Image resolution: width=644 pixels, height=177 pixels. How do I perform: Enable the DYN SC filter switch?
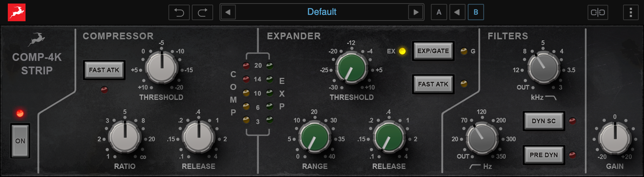click(x=544, y=121)
